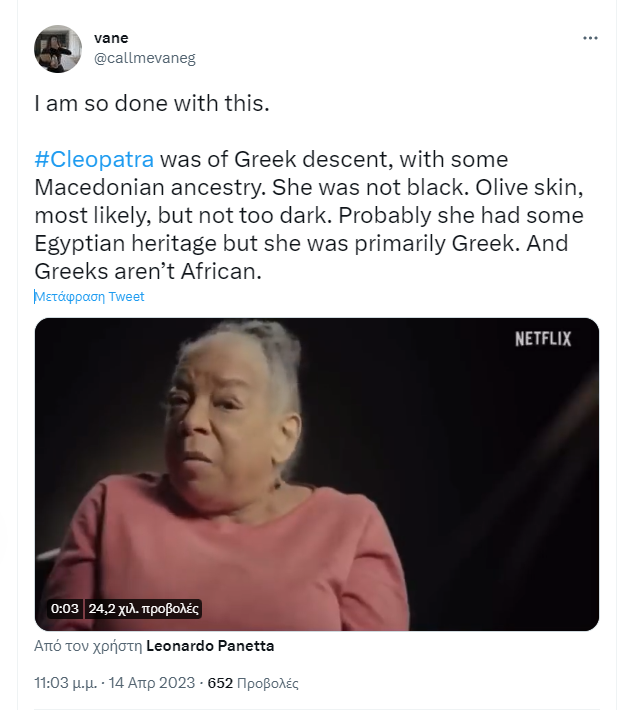Open the 652 Προβολές view count

point(252,684)
